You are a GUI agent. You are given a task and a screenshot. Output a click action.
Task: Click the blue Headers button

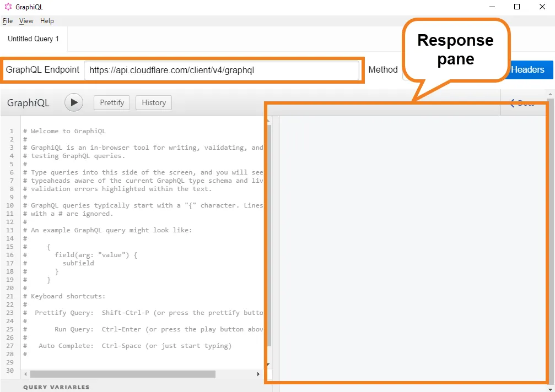tap(528, 70)
